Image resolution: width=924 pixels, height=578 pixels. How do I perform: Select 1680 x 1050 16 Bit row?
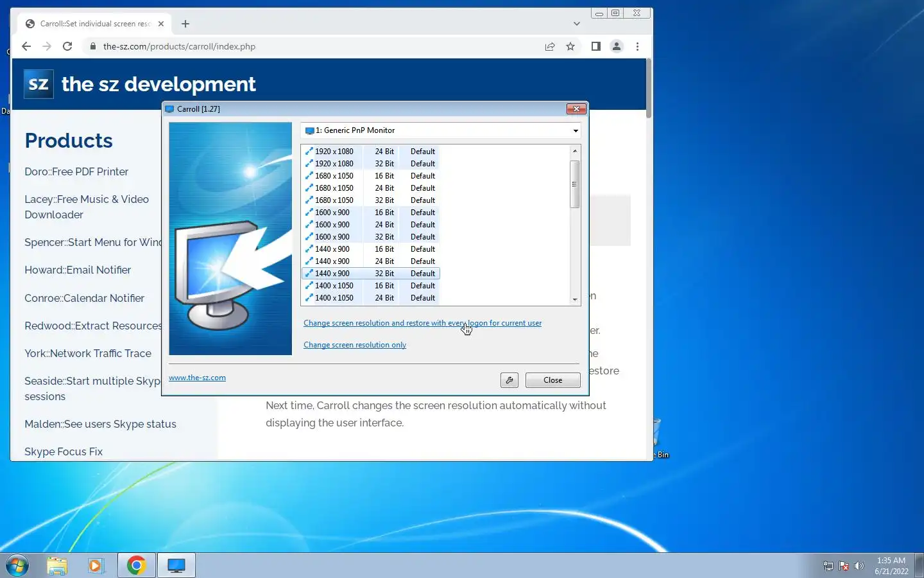coord(371,176)
